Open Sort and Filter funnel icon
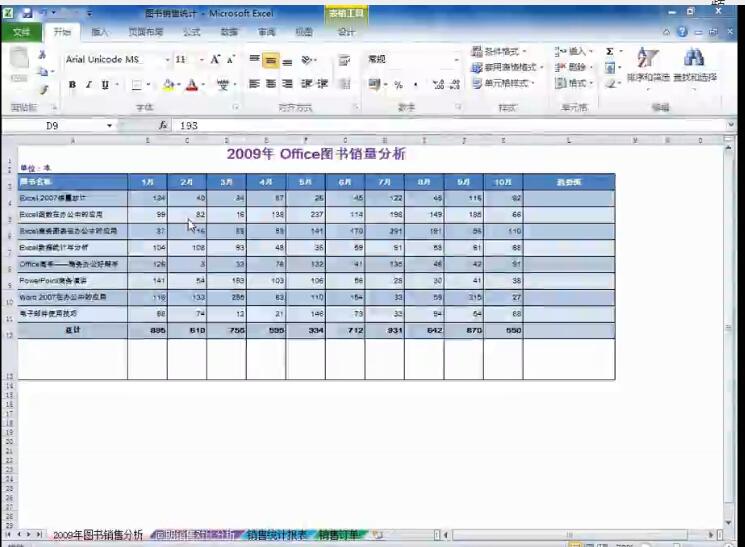This screenshot has width=745, height=547. click(x=647, y=58)
